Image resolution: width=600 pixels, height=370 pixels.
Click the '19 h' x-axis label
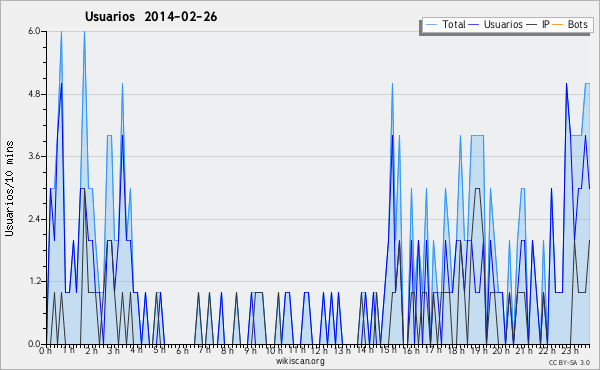[479, 350]
